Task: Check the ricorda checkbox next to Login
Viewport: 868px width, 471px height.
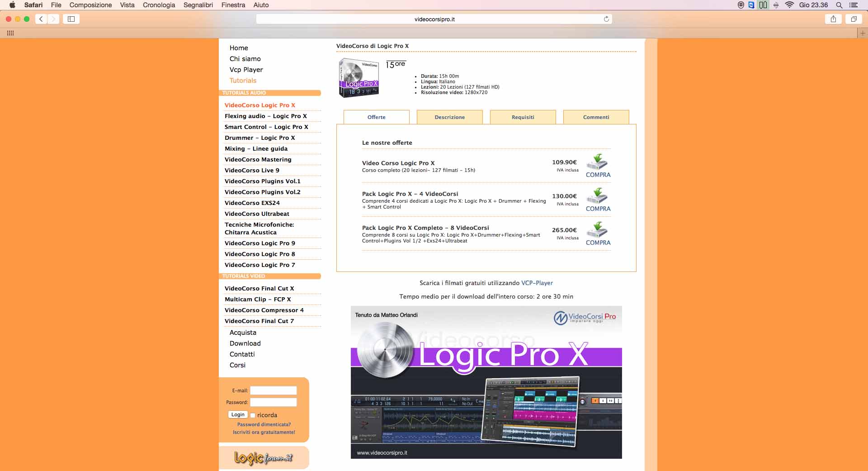Action: tap(253, 415)
